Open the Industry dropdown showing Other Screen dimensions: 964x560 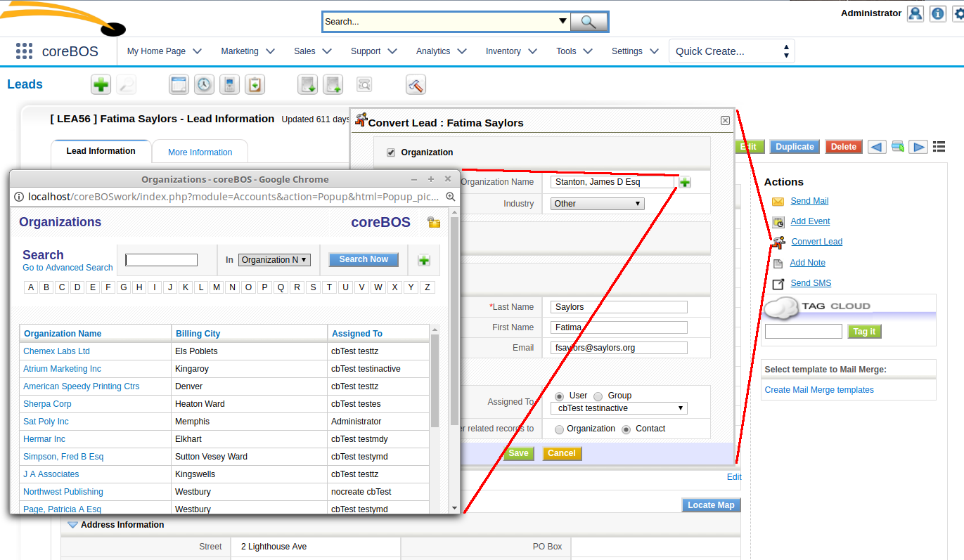point(597,203)
